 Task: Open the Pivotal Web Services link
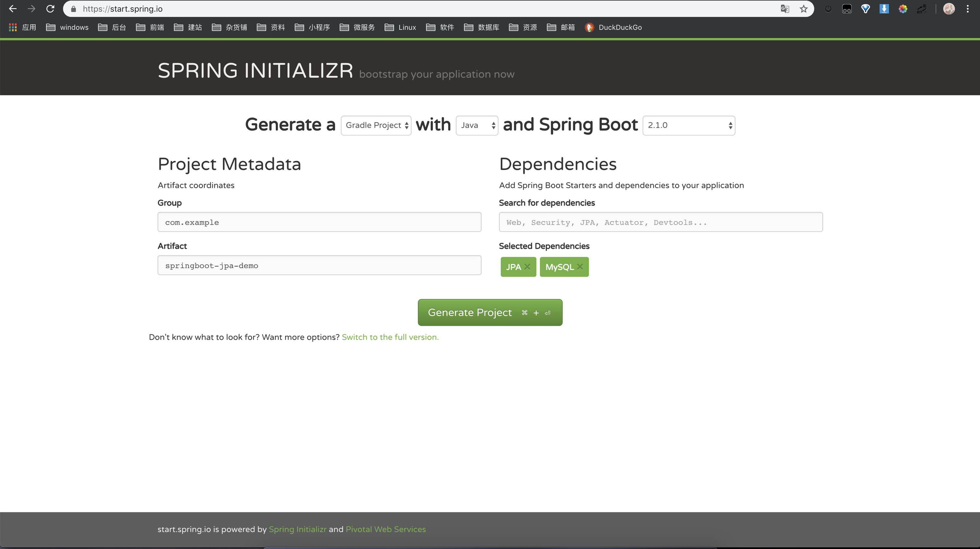(x=385, y=529)
